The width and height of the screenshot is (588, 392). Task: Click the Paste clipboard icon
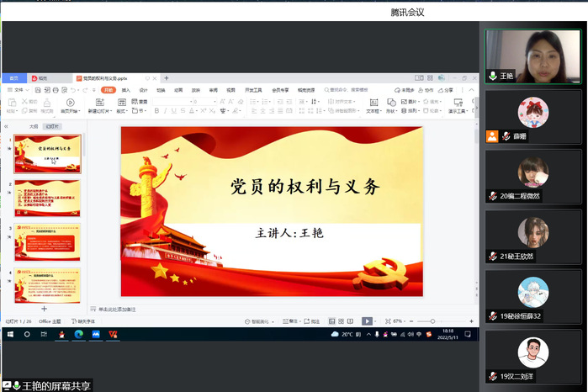12,103
